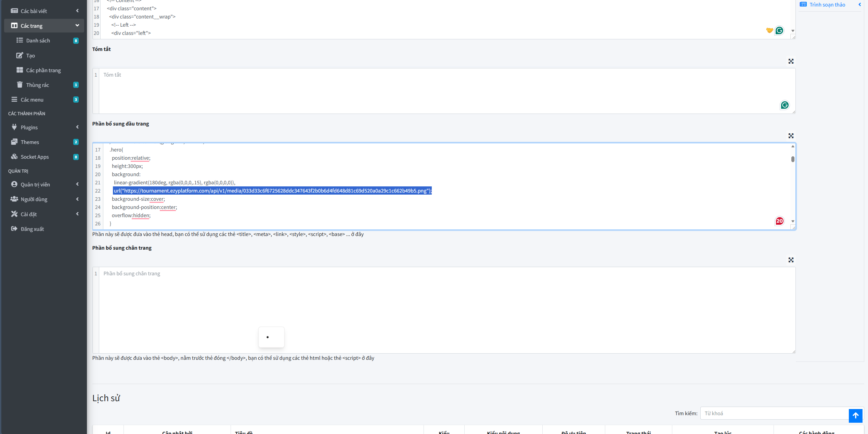Image resolution: width=868 pixels, height=434 pixels.
Task: Click handshake emoji icon in content editor
Action: [x=769, y=30]
